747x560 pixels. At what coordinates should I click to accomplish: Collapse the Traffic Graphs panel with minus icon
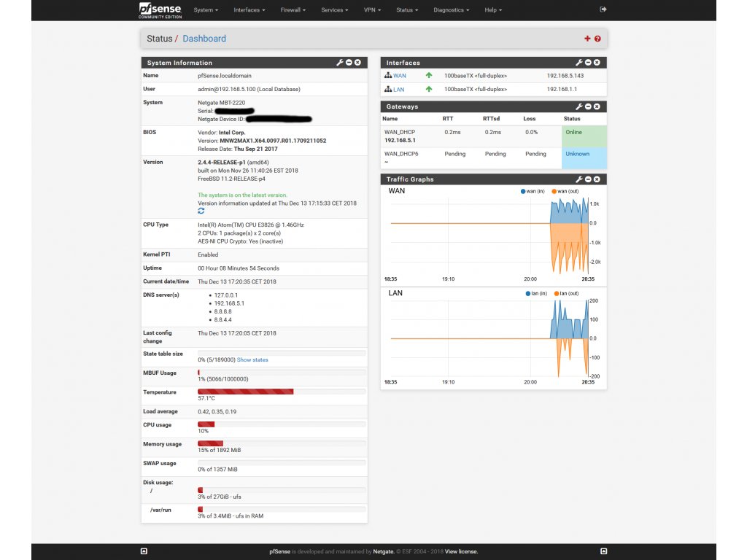(588, 179)
